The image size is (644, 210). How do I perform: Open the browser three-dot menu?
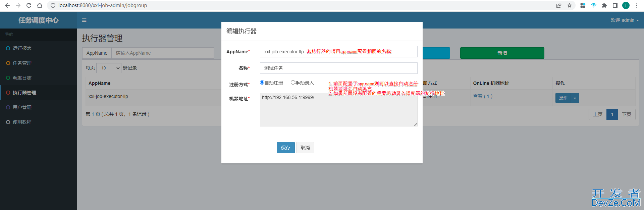tap(637, 5)
